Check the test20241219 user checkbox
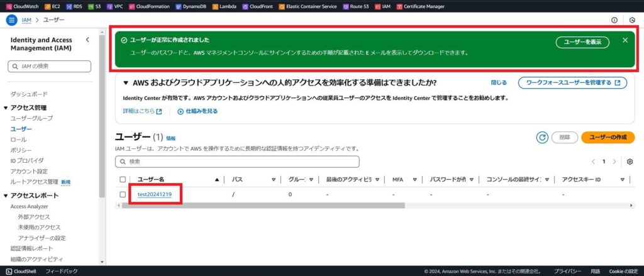Image resolution: width=644 pixels, height=276 pixels. 123,194
